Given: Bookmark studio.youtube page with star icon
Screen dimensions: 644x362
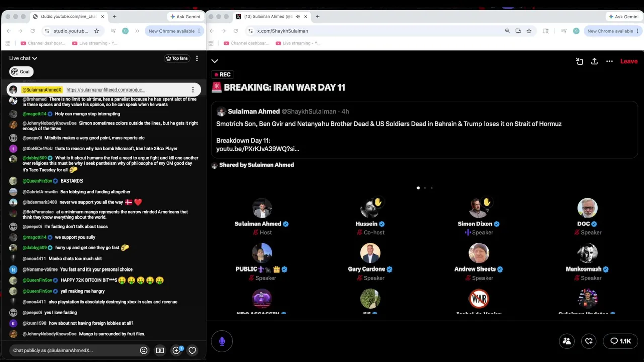Looking at the screenshot, I should [96, 31].
